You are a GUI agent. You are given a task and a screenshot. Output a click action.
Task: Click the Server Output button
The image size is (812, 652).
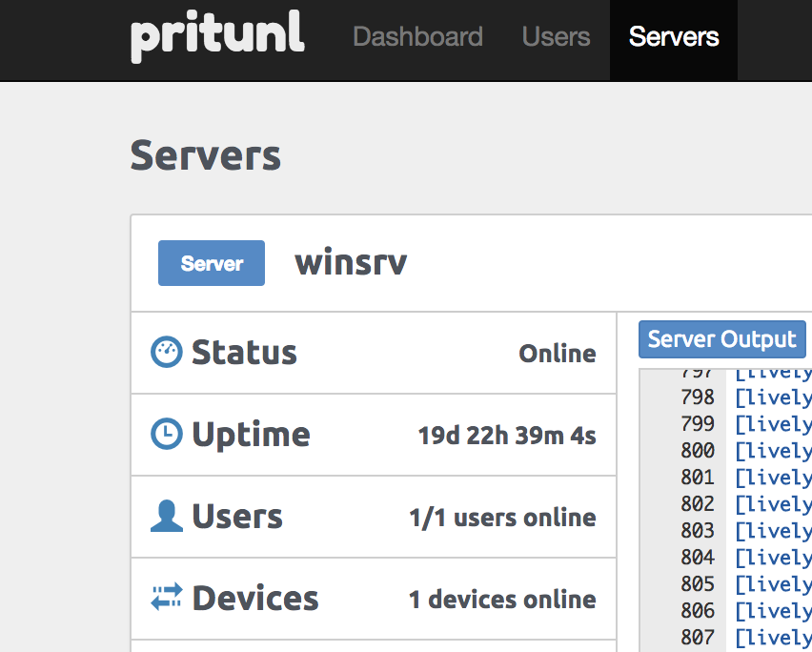[x=721, y=339]
